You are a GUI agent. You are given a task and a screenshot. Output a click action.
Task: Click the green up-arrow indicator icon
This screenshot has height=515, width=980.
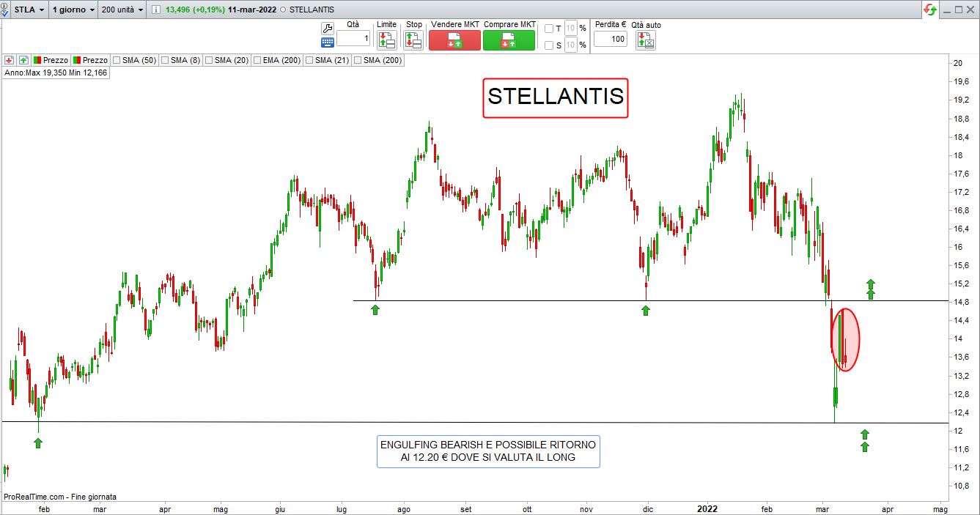(x=23, y=60)
